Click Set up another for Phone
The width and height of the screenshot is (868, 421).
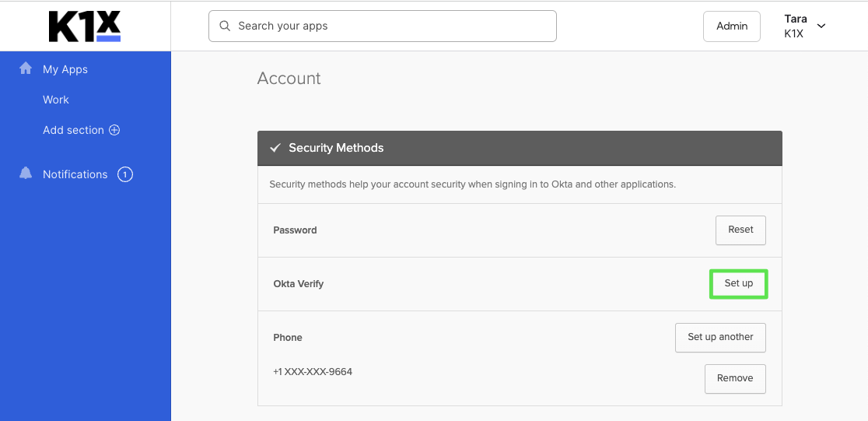719,337
